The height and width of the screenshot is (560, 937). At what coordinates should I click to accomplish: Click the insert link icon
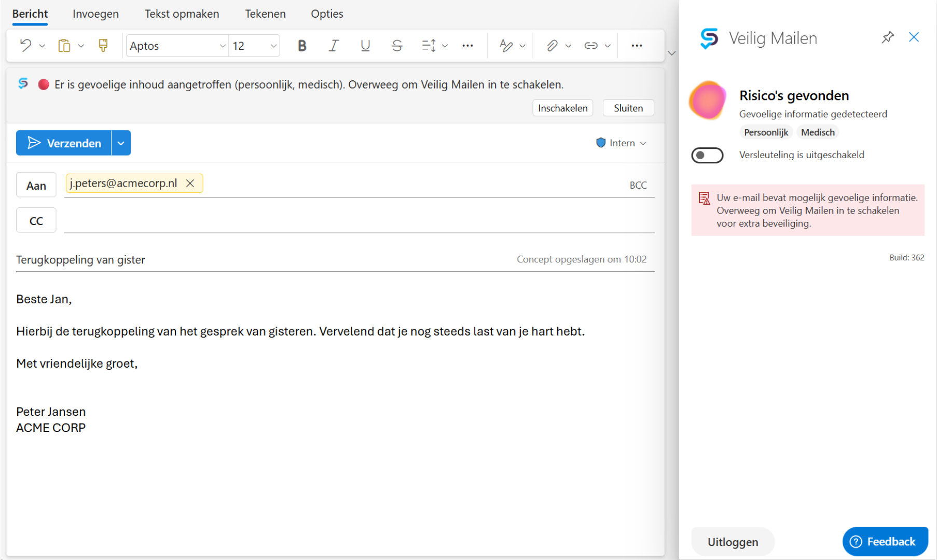click(x=591, y=46)
